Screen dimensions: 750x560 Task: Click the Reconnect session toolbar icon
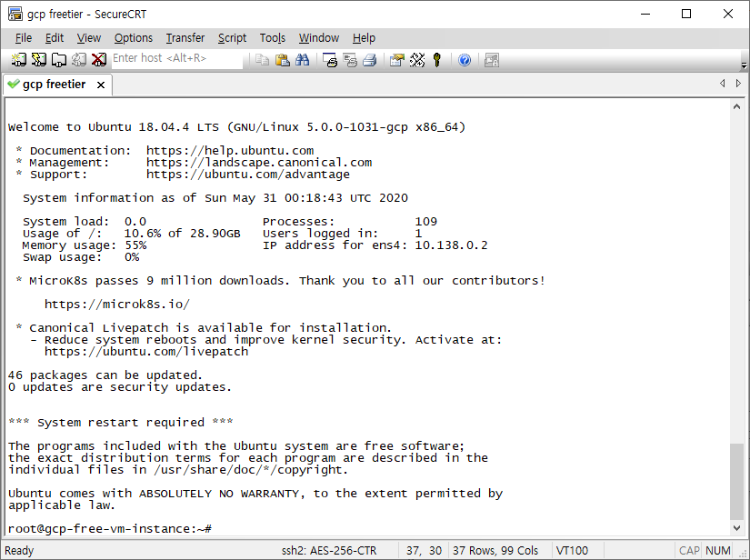(79, 60)
